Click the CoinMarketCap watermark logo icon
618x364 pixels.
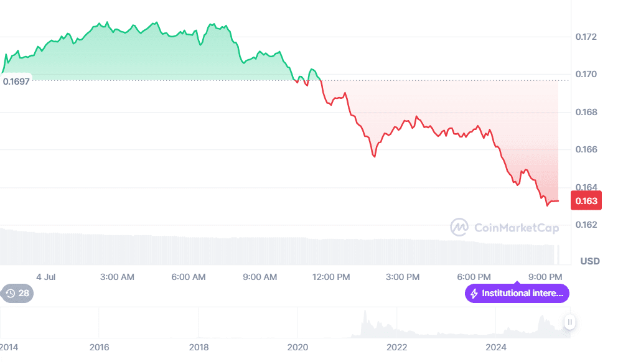459,228
